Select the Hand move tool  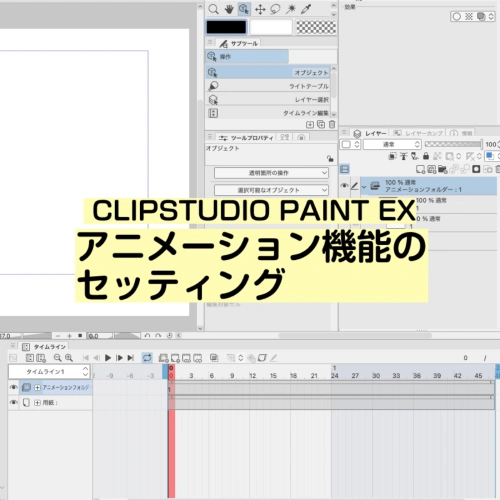pos(229,9)
